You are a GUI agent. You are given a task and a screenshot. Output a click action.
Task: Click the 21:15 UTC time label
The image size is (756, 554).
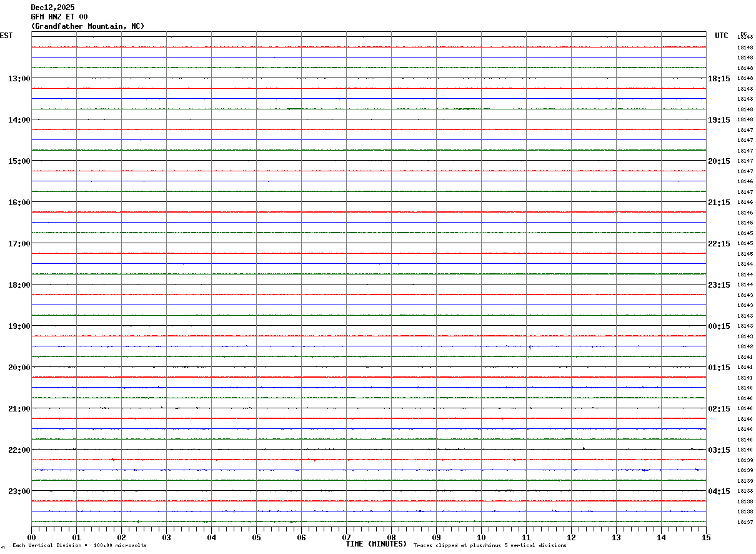click(x=719, y=203)
